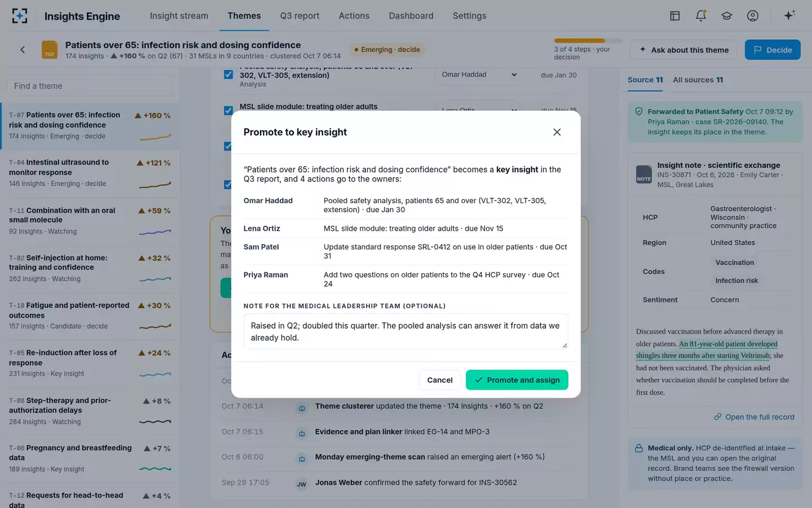This screenshot has width=812, height=508.
Task: Select theme T-10 Fatigue and patient-reported outcomes
Action: tap(90, 316)
